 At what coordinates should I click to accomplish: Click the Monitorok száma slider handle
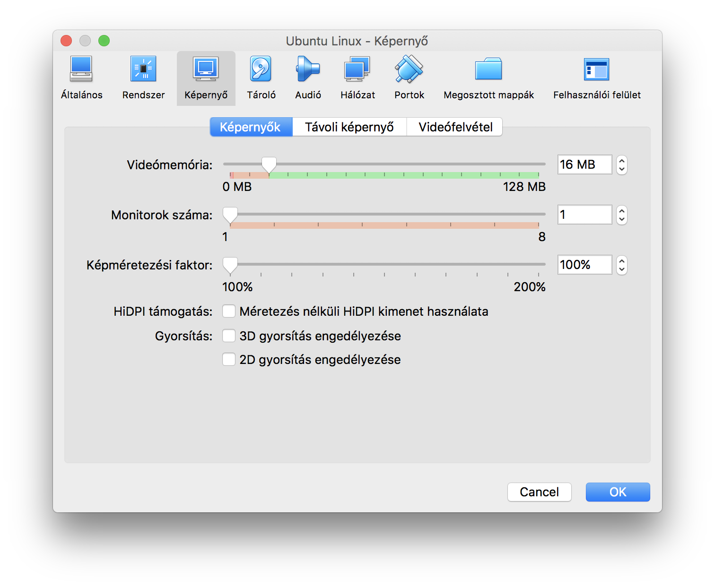(x=230, y=215)
